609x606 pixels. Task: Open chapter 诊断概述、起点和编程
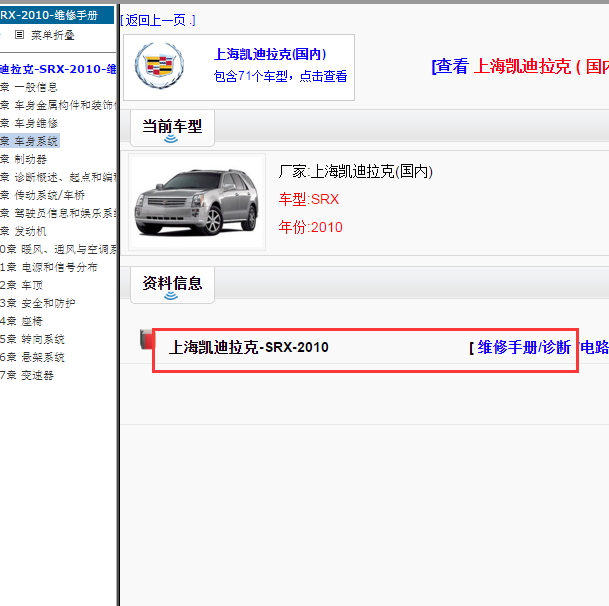[x=58, y=177]
